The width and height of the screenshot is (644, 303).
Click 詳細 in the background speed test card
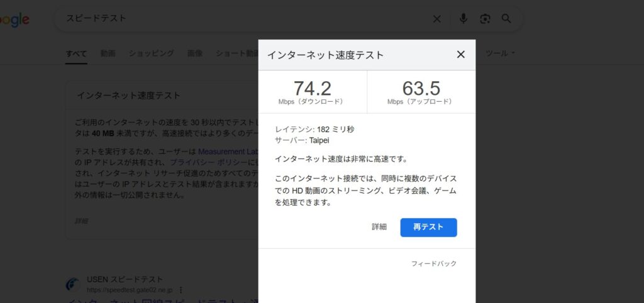[x=81, y=221]
